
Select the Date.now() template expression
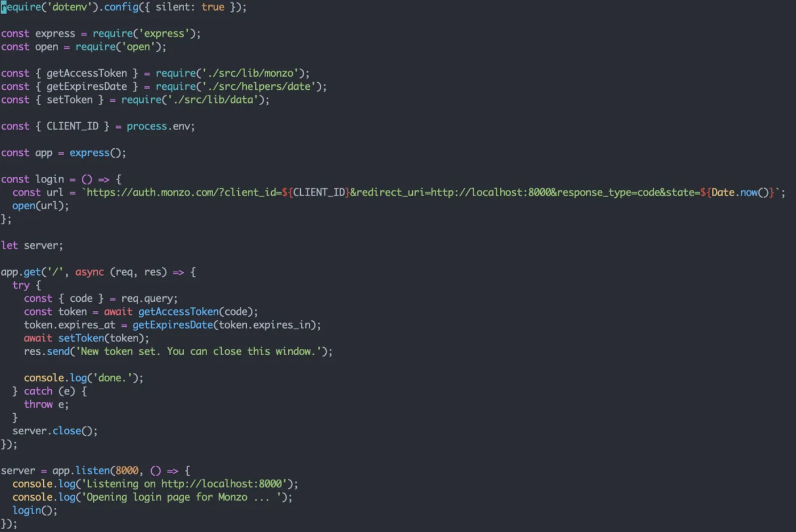(739, 192)
